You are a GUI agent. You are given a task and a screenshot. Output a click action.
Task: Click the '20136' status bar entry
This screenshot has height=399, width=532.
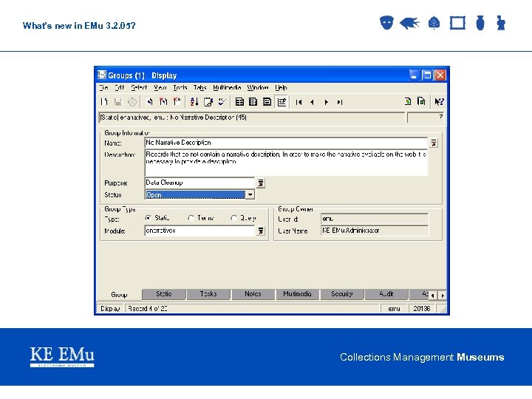click(422, 308)
